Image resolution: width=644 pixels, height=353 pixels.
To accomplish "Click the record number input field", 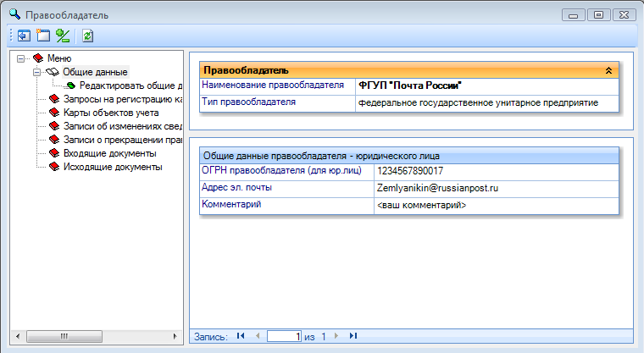I will [284, 337].
